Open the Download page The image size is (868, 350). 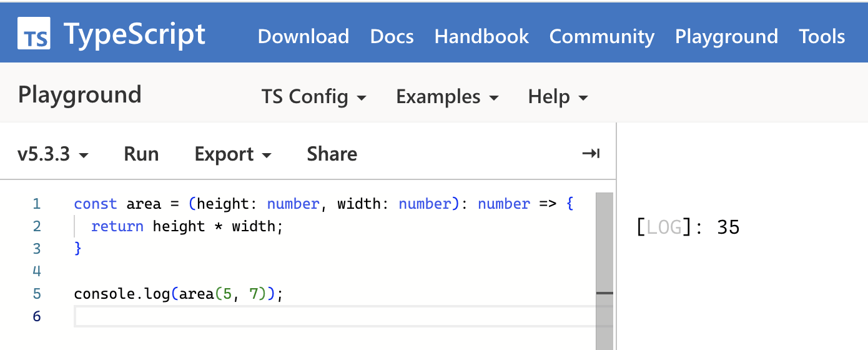pyautogui.click(x=303, y=36)
